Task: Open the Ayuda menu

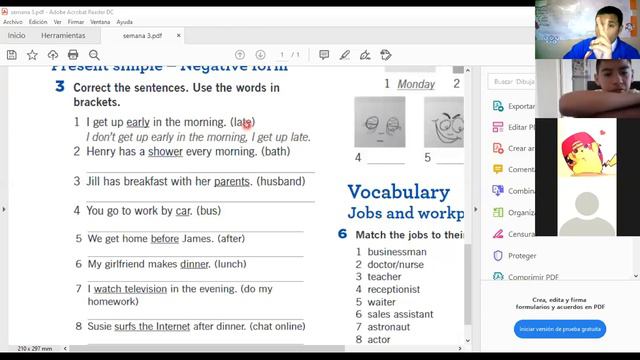Action: 124,22
